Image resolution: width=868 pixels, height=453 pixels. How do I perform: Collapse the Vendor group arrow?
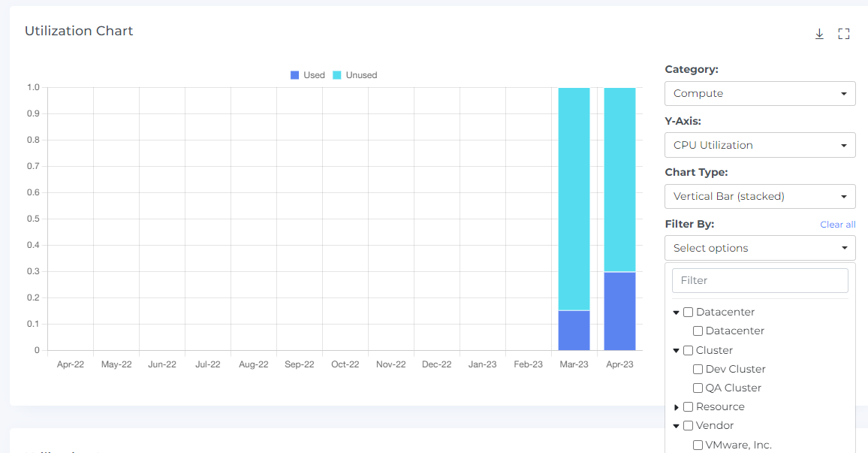click(677, 426)
